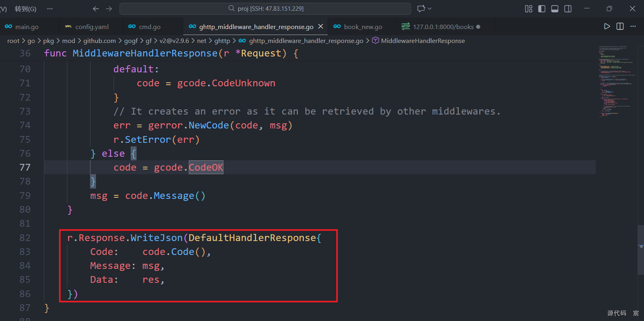Viewport: 644px width, 321px height.
Task: Close ghttp_middleware_handler_response.go tab
Action: 321,26
